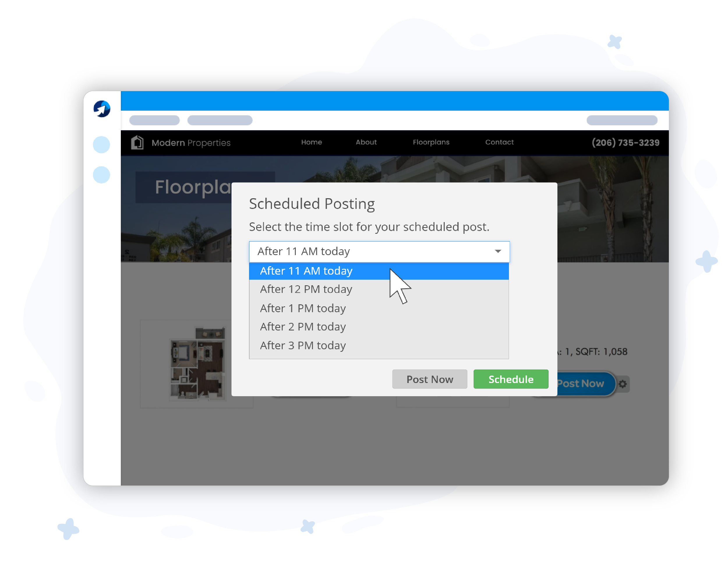Viewport: 728px width, 566px height.
Task: Click the navigation Home menu item
Action: 311,142
